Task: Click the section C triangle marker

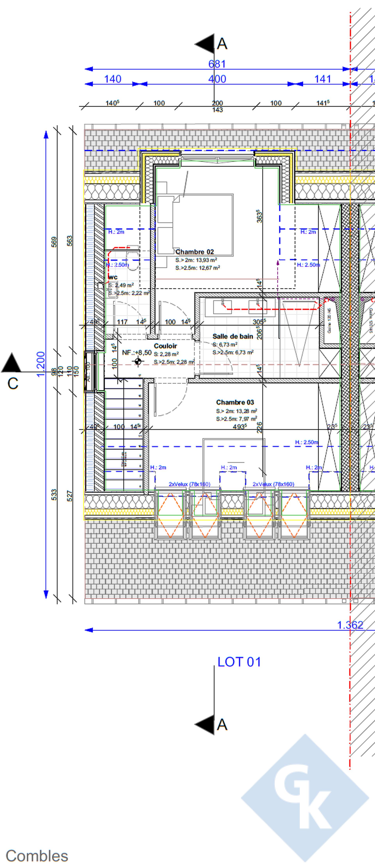Action: tap(11, 363)
